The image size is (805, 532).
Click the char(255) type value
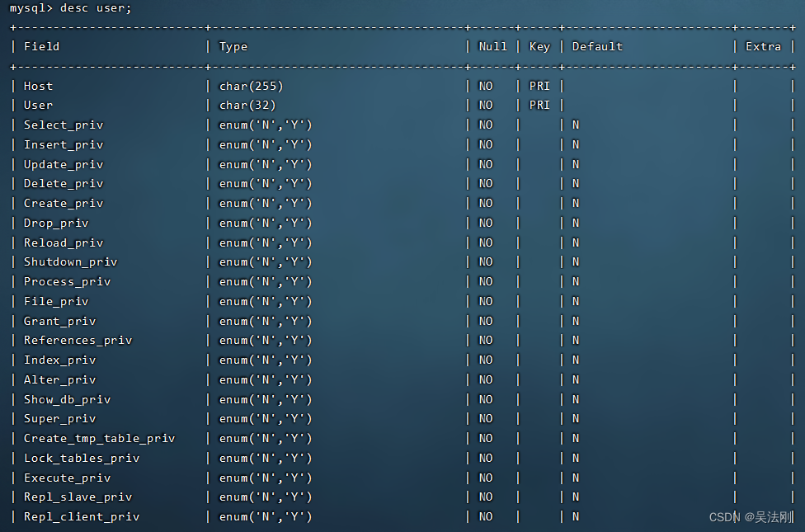pyautogui.click(x=251, y=87)
